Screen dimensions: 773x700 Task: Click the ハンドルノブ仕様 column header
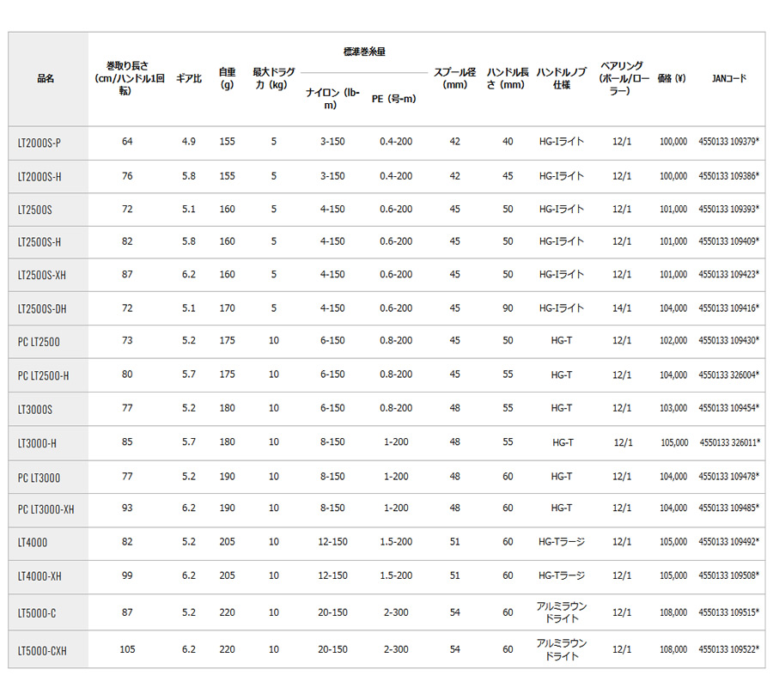[x=562, y=78]
